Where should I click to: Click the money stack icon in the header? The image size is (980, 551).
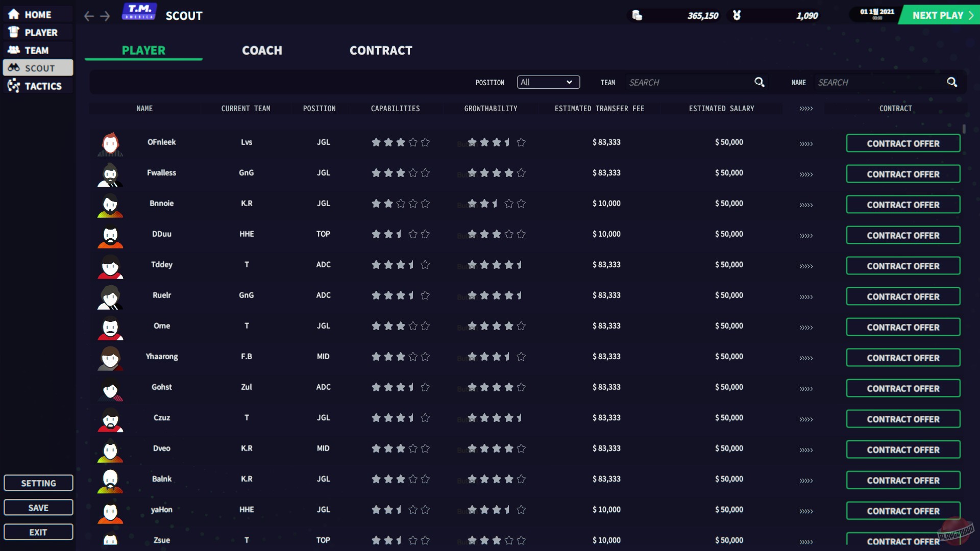point(638,15)
